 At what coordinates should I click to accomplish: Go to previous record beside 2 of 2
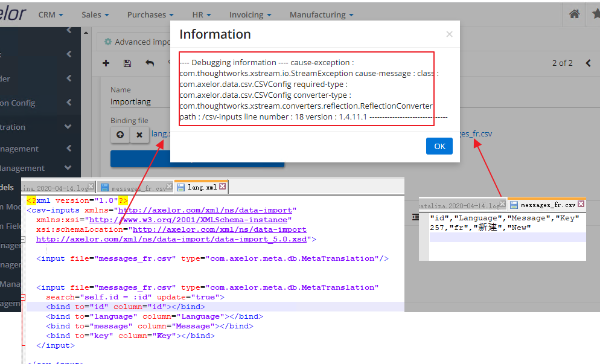click(x=588, y=63)
